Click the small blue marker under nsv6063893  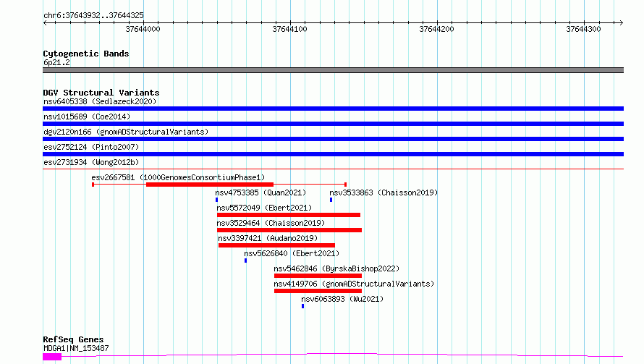(302, 306)
